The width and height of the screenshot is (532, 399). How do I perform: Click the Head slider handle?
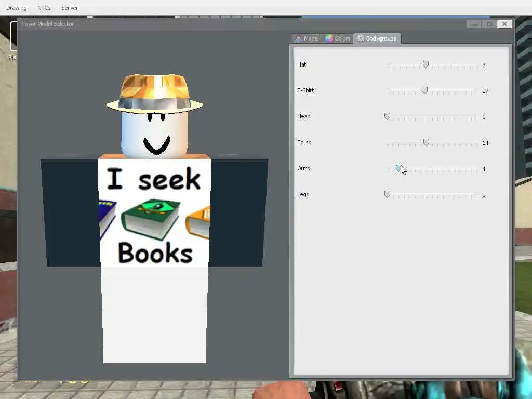[x=387, y=116]
